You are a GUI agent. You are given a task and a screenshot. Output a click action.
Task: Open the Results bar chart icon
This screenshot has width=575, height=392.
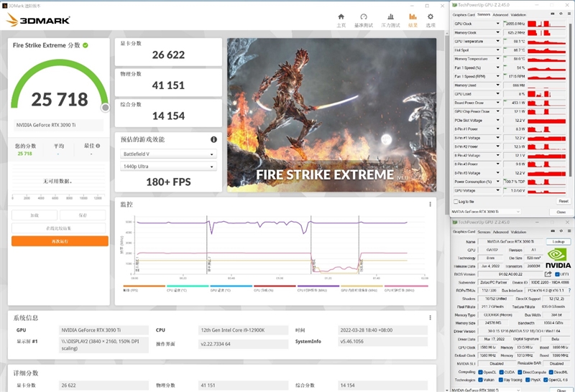click(x=413, y=17)
